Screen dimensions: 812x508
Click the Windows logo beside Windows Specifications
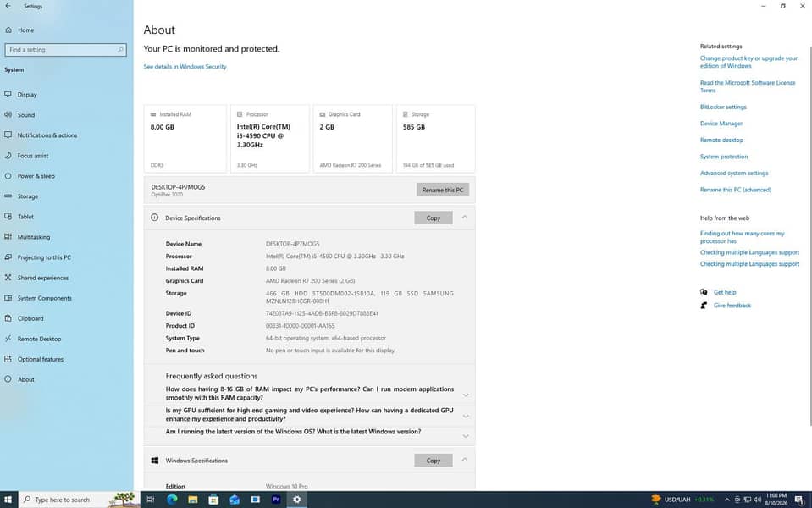pos(154,461)
